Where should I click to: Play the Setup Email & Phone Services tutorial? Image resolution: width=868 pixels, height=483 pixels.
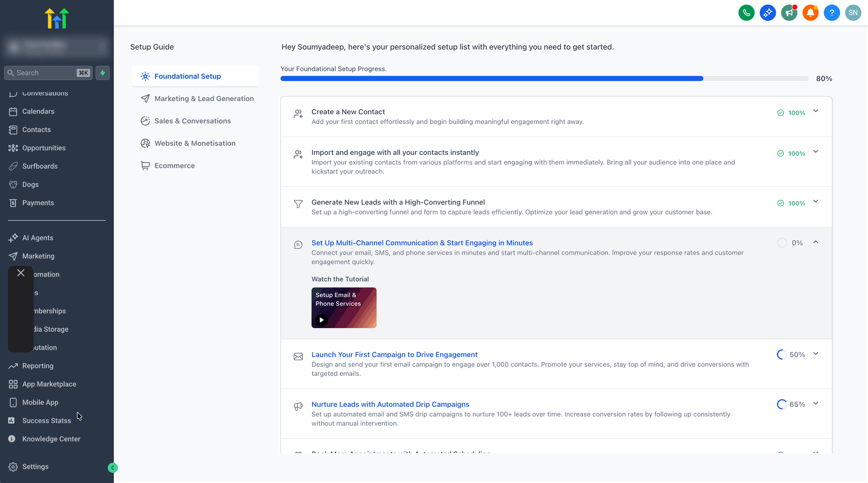pyautogui.click(x=322, y=320)
